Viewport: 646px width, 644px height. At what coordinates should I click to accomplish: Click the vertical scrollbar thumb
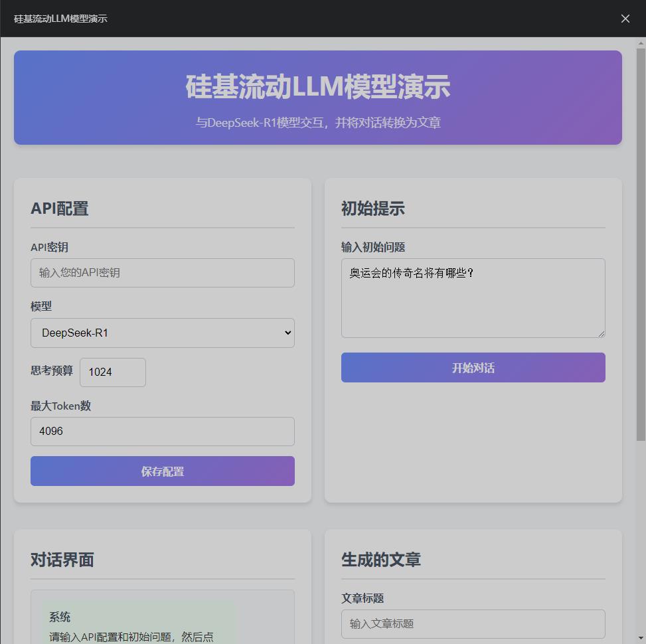coord(641,244)
